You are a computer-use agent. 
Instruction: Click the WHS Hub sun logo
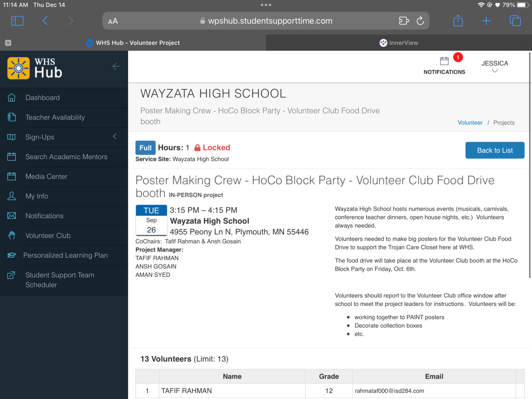[x=19, y=68]
